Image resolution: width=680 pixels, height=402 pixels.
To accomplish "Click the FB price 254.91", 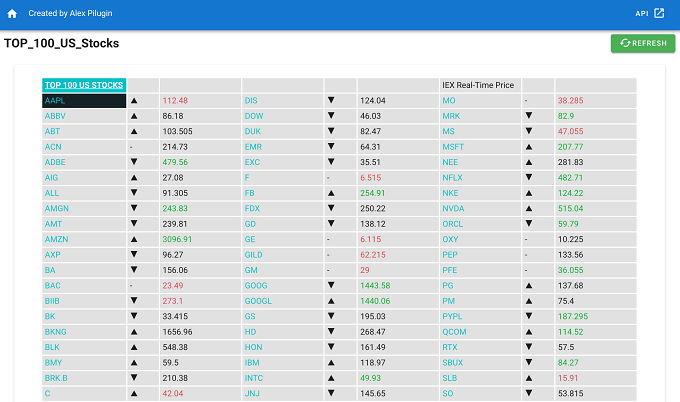I will point(373,193).
